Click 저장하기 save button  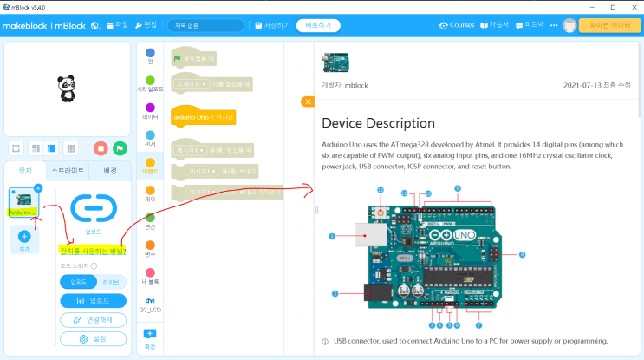272,25
